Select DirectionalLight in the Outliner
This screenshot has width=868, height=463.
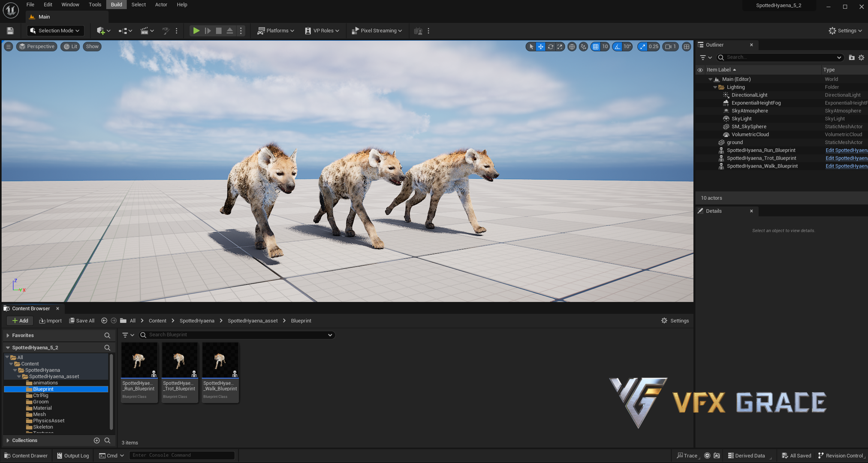pyautogui.click(x=749, y=95)
